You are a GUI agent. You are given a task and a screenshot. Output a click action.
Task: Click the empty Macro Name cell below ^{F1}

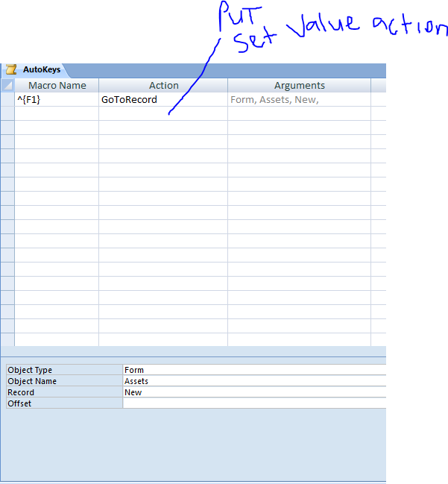(x=57, y=113)
